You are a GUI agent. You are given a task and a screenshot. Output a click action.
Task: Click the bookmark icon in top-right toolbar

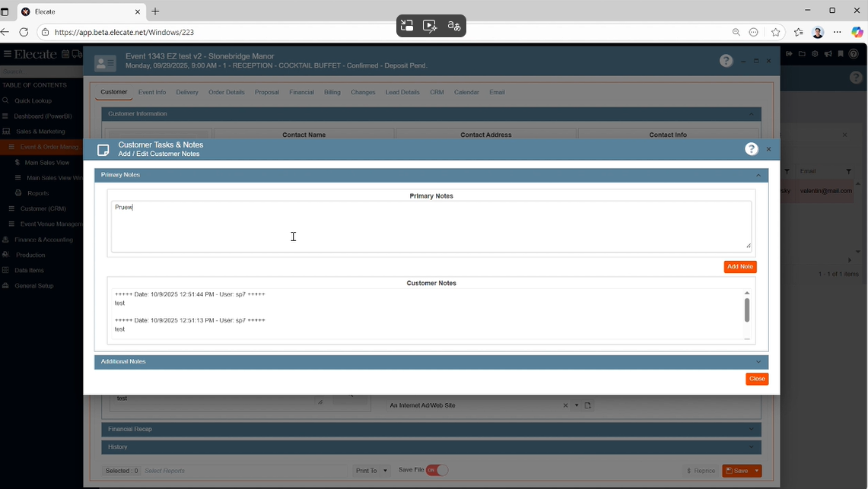click(841, 54)
